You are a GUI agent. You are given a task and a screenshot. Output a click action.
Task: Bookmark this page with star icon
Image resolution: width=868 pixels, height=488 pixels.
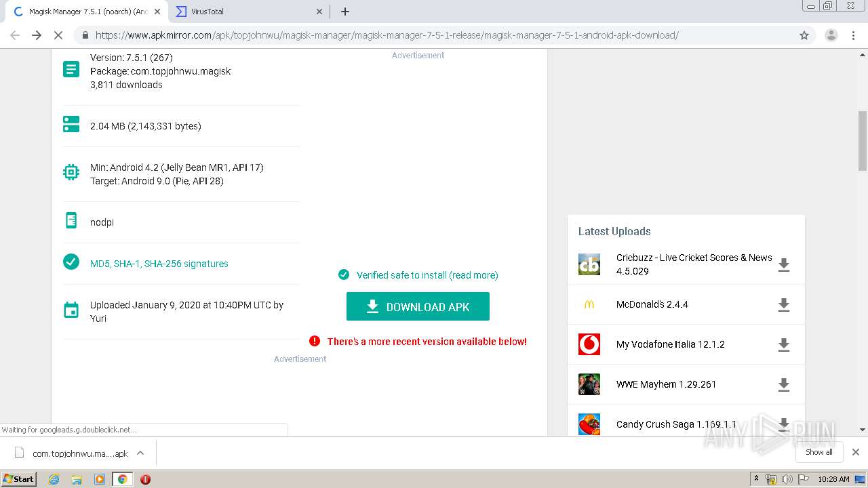(804, 35)
